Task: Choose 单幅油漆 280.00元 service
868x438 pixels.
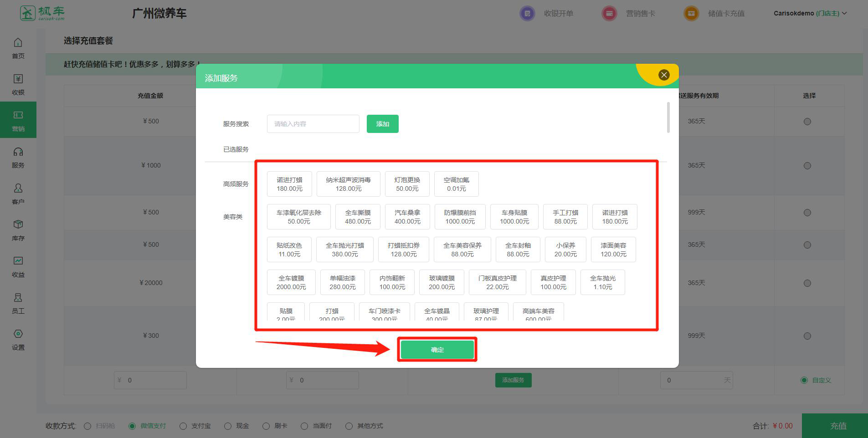Action: pyautogui.click(x=343, y=282)
